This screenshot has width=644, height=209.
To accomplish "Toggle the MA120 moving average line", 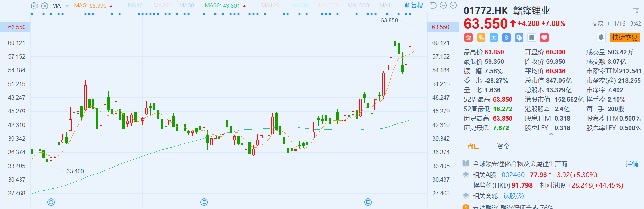I will tap(271, 6).
